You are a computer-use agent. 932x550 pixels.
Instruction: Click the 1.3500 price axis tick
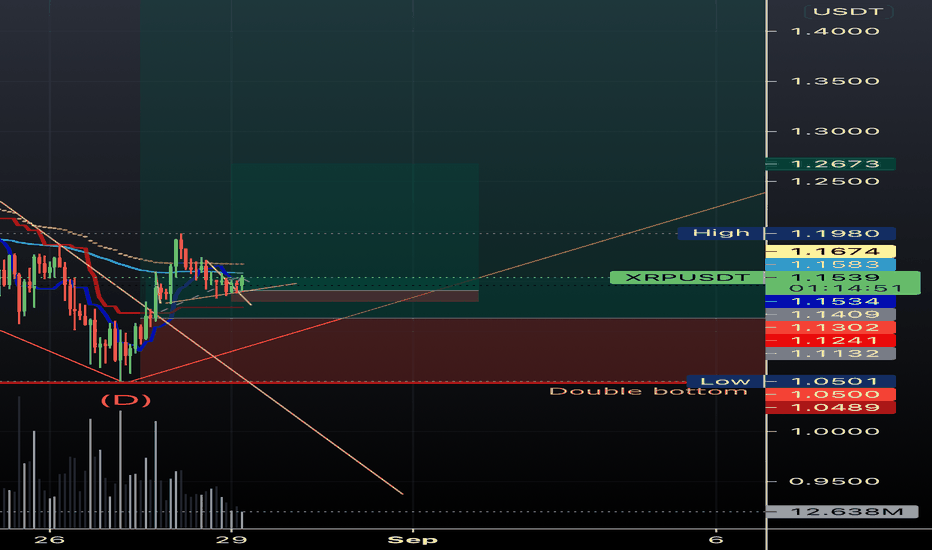pyautogui.click(x=835, y=81)
